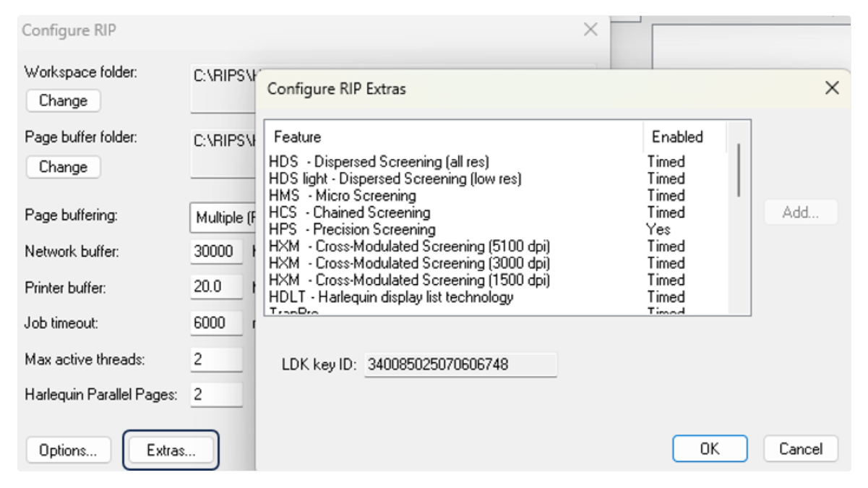Screen dimensions: 868x488
Task: Click Harlequin Parallel Pages field
Action: 216,395
